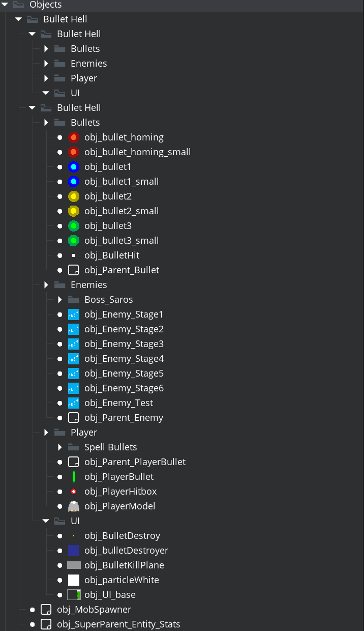Click the obj_Parent_Bullet empty object icon
Viewport: 364px width, 631px height.
tap(74, 270)
